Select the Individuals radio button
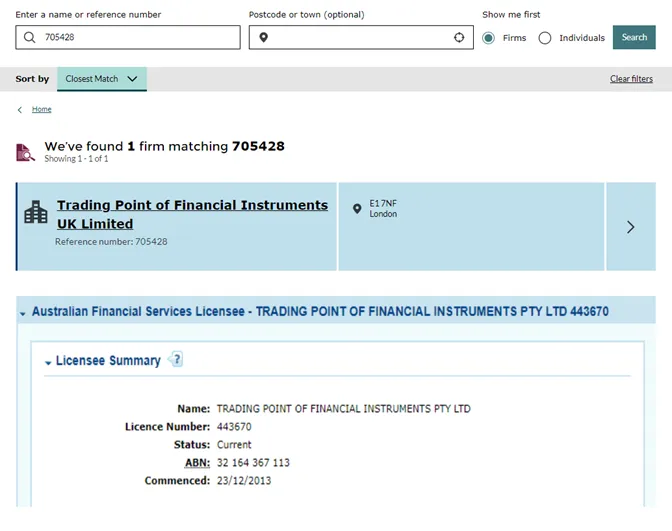 (545, 38)
